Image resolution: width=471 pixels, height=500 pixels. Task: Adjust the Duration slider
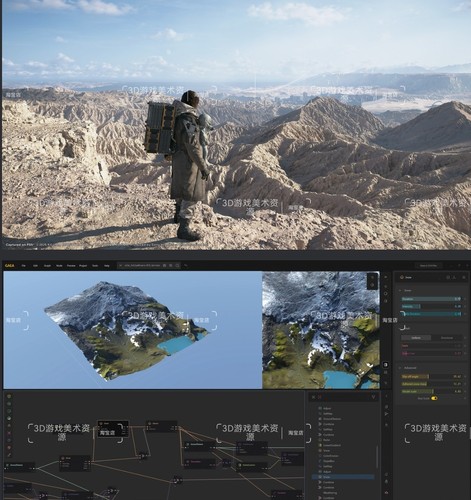click(x=431, y=299)
